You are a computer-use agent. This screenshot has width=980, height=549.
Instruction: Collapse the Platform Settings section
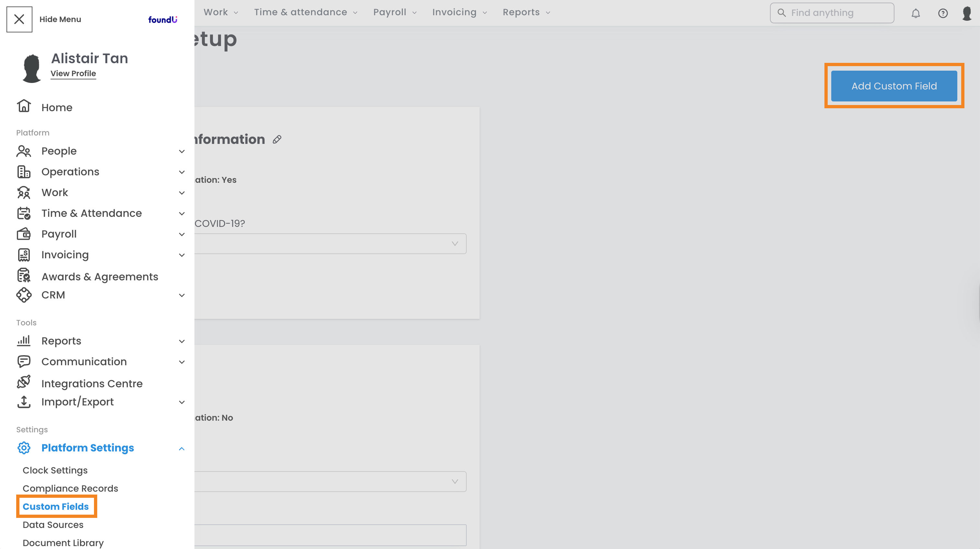coord(182,449)
